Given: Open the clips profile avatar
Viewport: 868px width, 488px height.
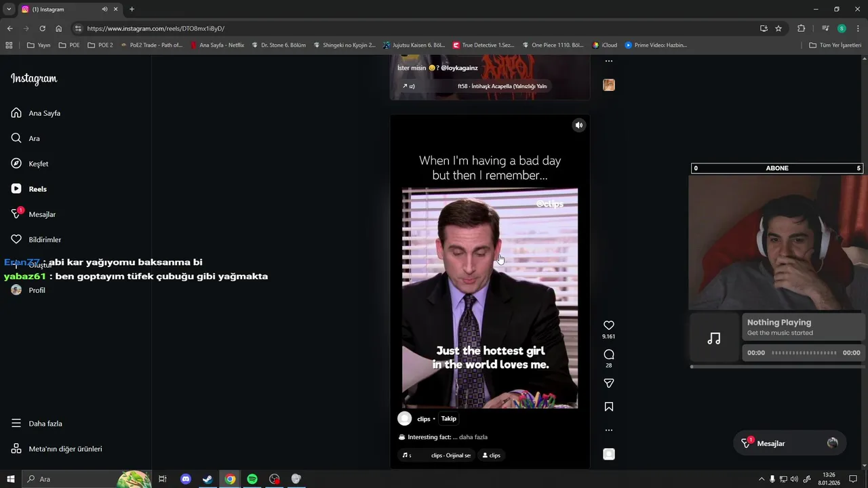Looking at the screenshot, I should point(405,419).
